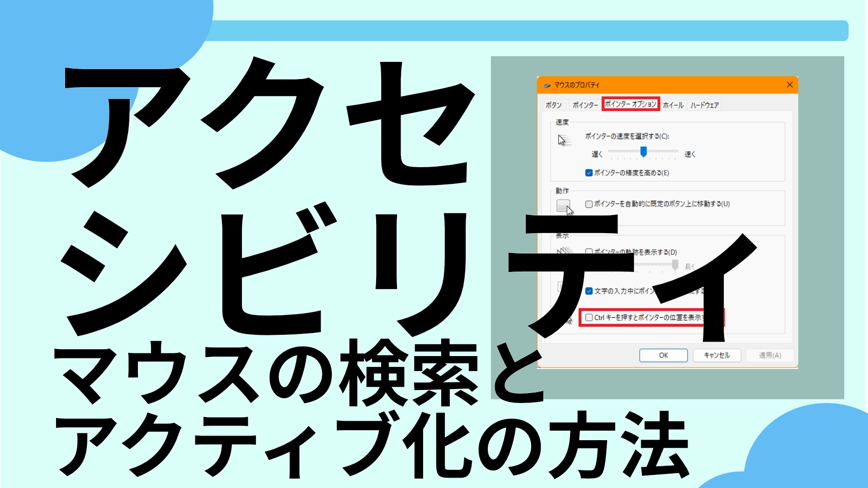The width and height of the screenshot is (868, 488).
Task: Click the pointer trails icon under 表示
Action: (565, 250)
